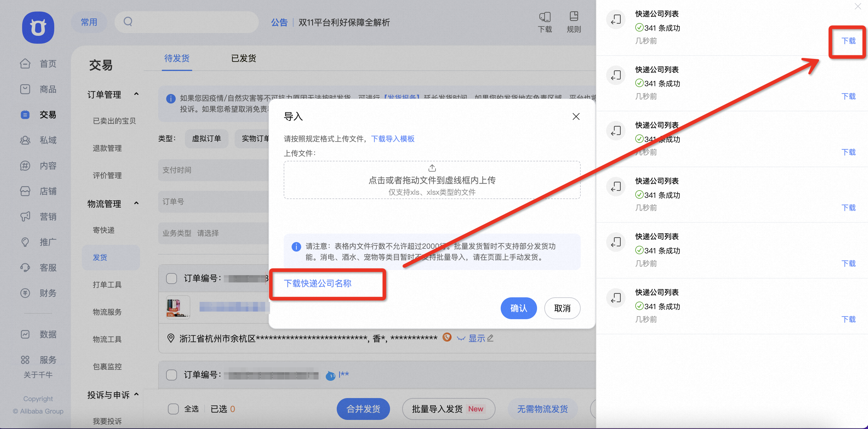
Task: Select the 发货 menu item
Action: tap(111, 257)
